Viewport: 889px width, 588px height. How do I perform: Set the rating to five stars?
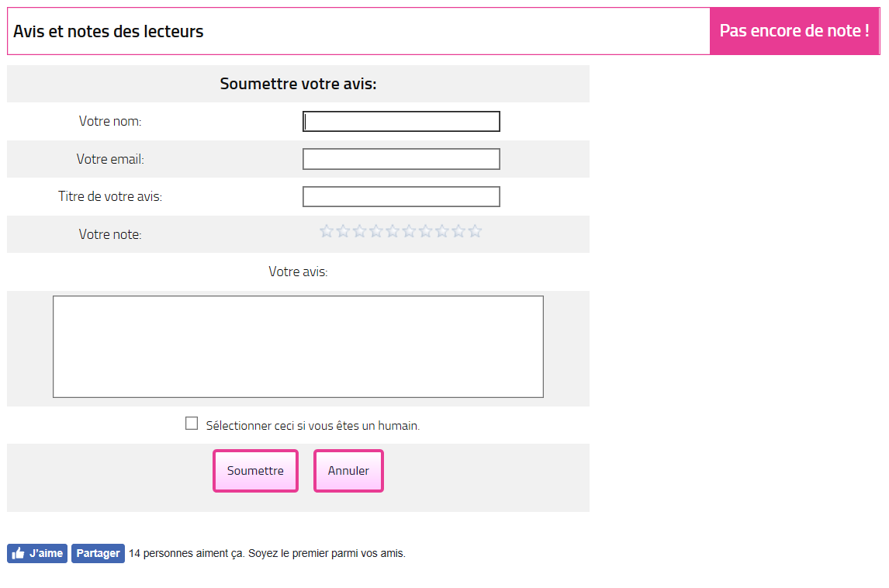click(393, 231)
